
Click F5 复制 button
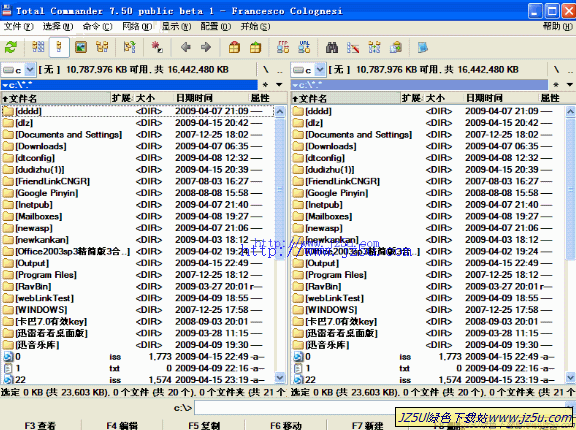[x=204, y=425]
